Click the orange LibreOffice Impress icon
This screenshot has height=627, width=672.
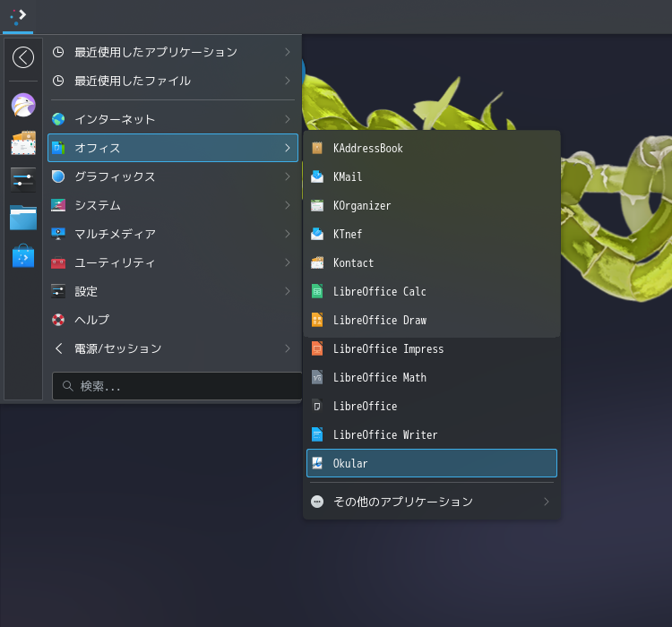pyautogui.click(x=317, y=348)
